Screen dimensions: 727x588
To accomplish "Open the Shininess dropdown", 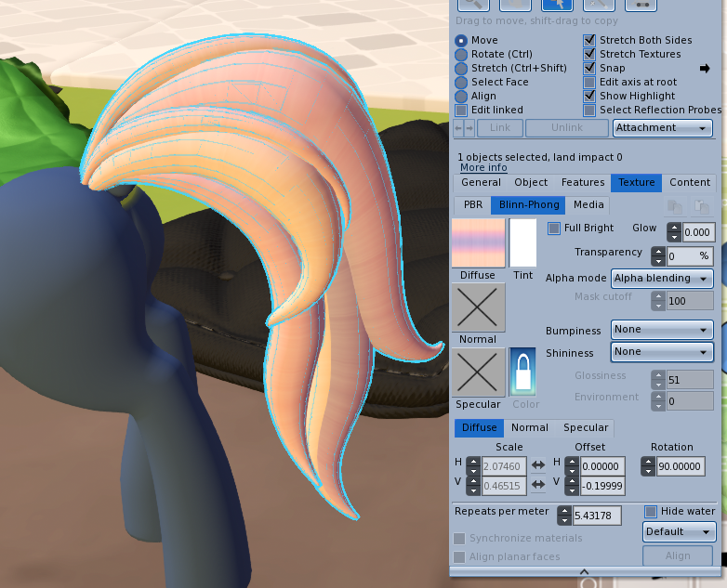I will coord(662,352).
